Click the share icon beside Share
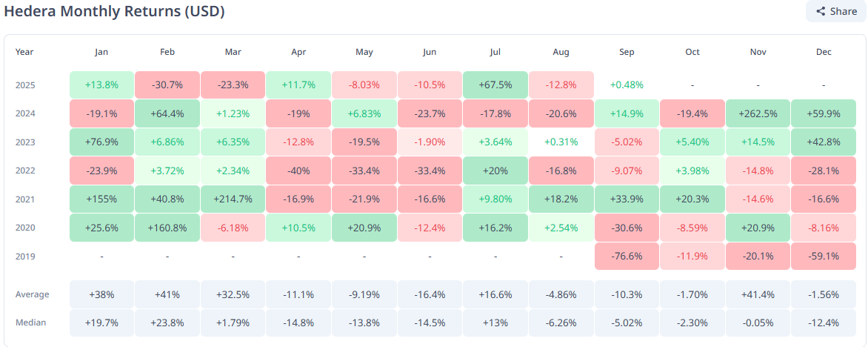 [x=821, y=11]
